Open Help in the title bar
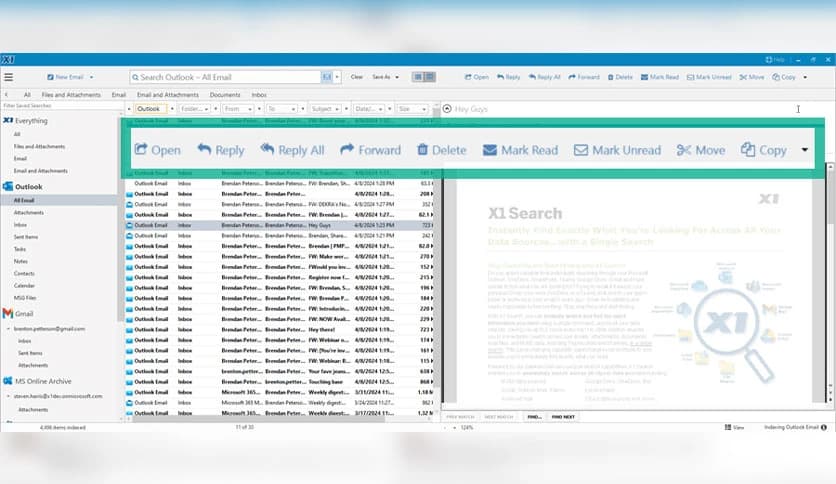Screen dimensions: 836x484 pyautogui.click(x=775, y=60)
